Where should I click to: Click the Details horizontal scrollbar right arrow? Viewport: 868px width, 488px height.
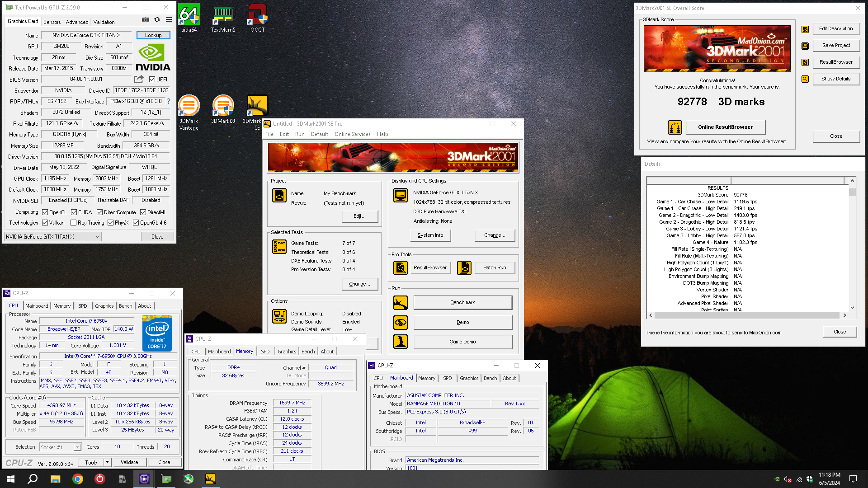coord(844,315)
